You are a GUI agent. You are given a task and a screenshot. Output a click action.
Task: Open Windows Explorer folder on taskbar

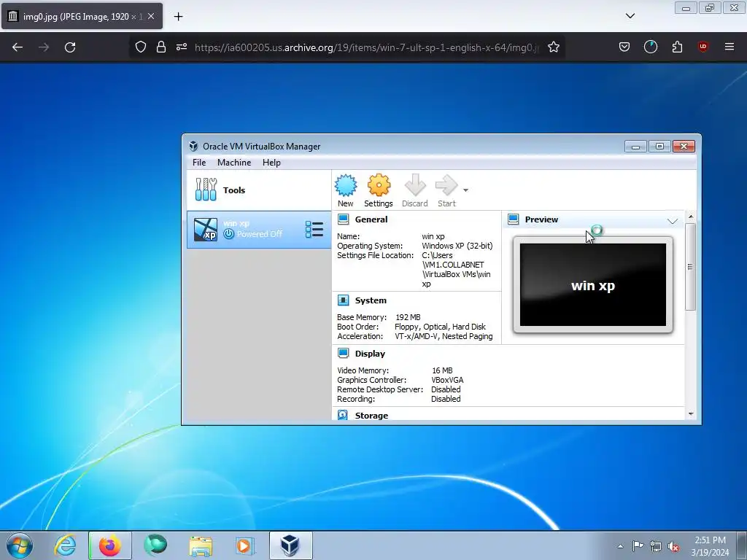201,545
